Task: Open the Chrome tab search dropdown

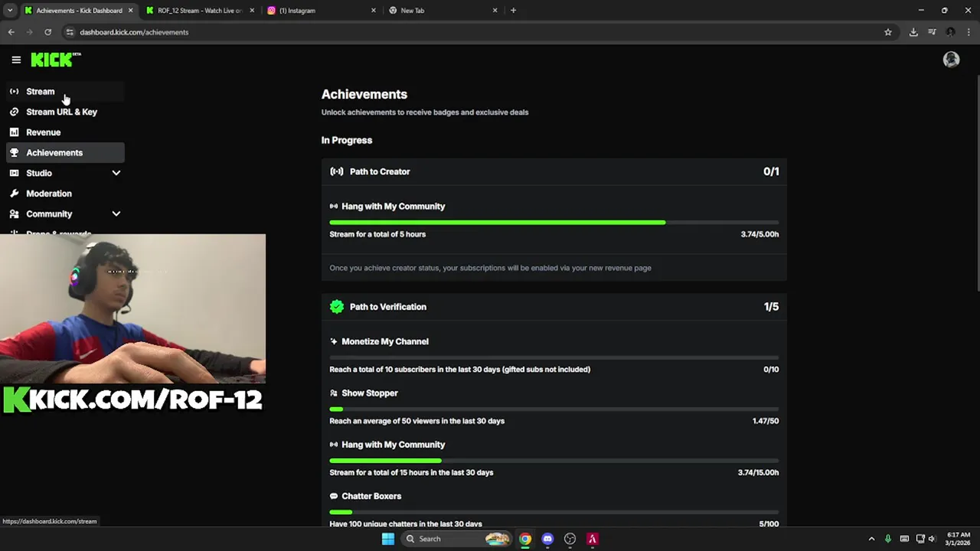Action: click(x=10, y=11)
